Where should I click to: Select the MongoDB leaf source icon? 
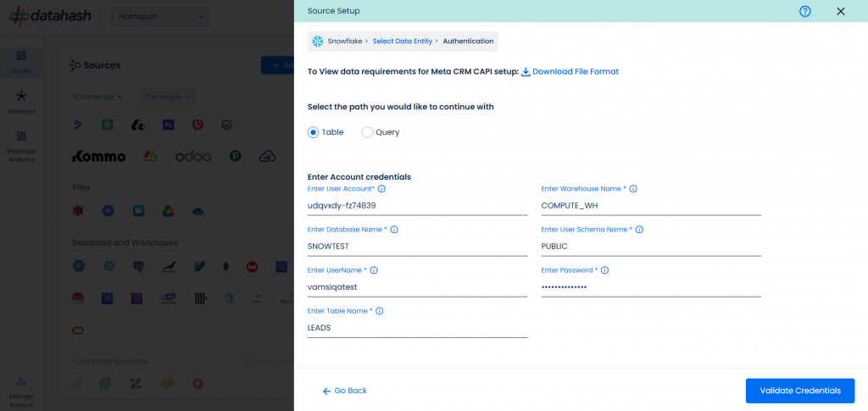(227, 267)
